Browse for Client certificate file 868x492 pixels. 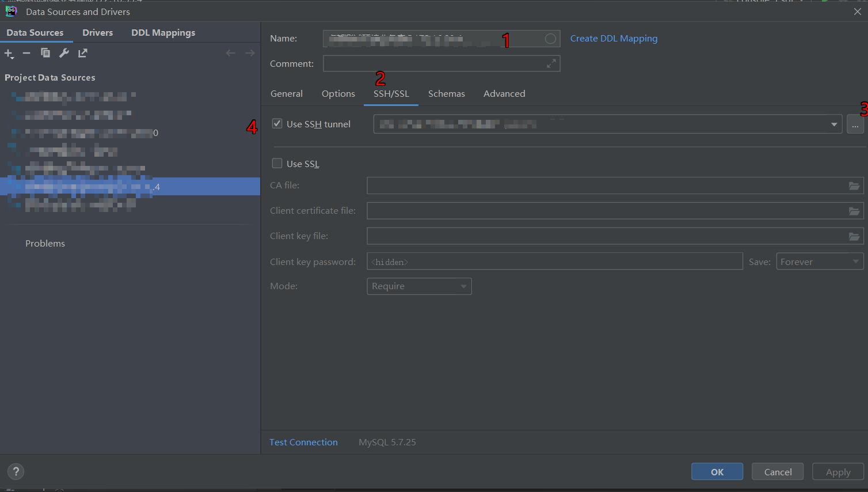point(854,211)
